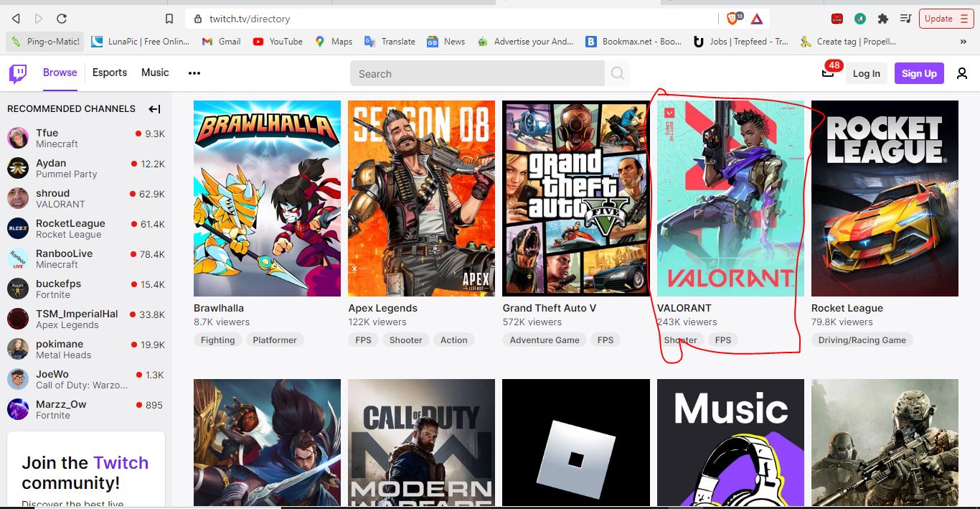
Task: Go back with browser back arrow
Action: click(16, 19)
